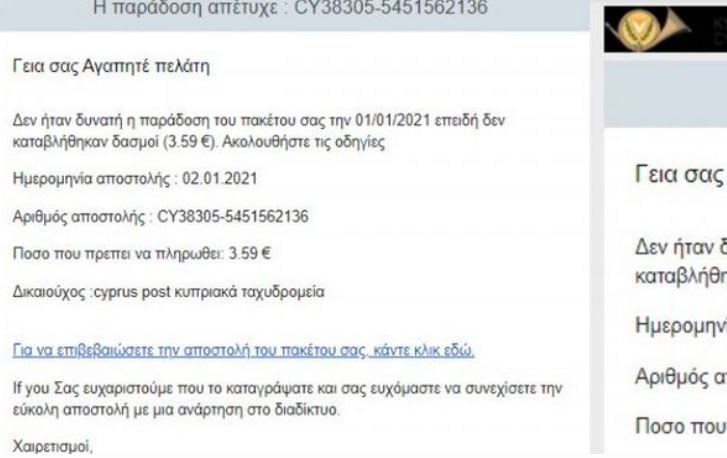Select tracking number CY38305-5451562136 in header bar

click(x=391, y=8)
